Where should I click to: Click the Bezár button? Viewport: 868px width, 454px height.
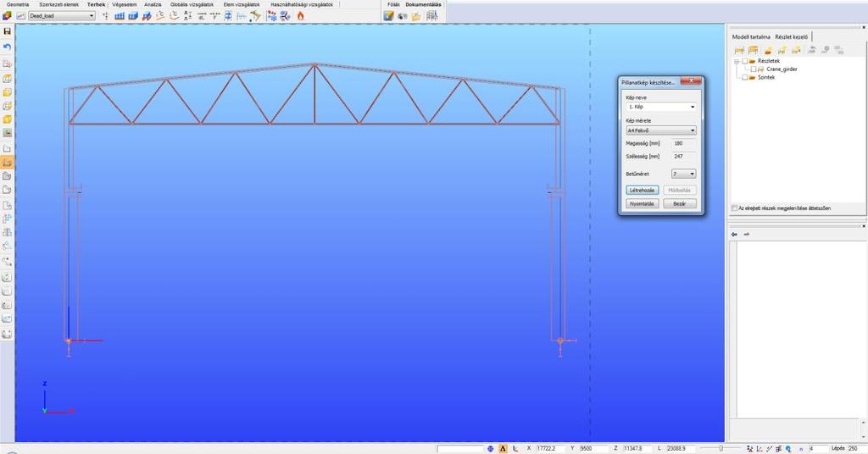point(680,203)
